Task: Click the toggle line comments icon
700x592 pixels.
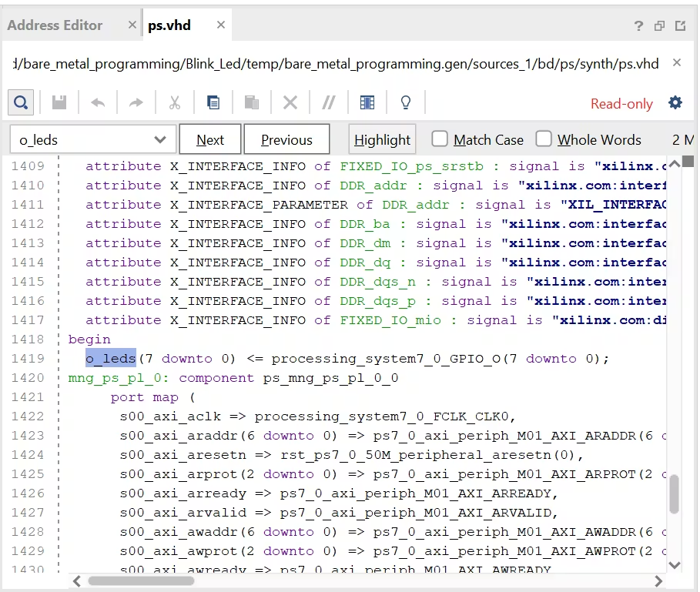Action: click(329, 103)
